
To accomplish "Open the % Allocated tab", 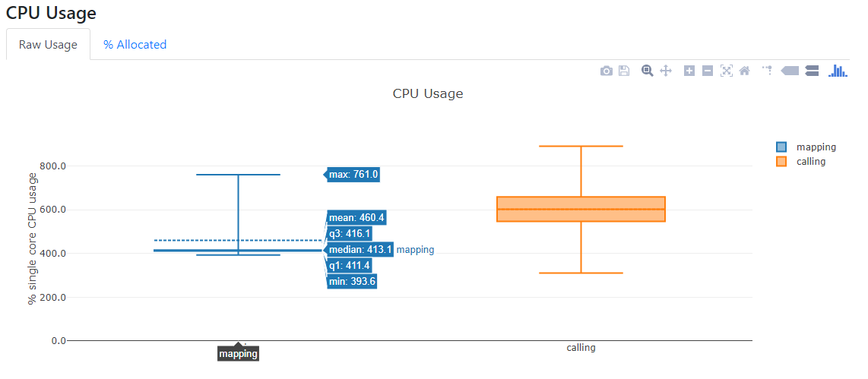I will pos(135,44).
